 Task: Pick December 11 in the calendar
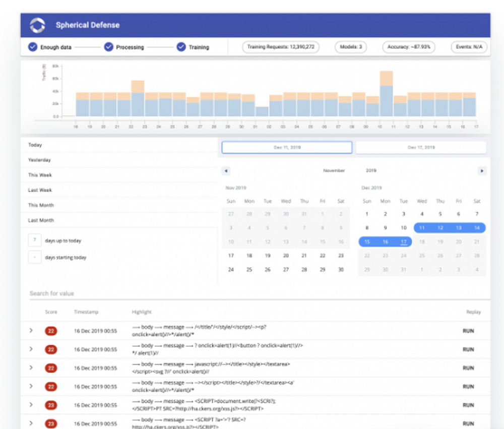(x=422, y=228)
